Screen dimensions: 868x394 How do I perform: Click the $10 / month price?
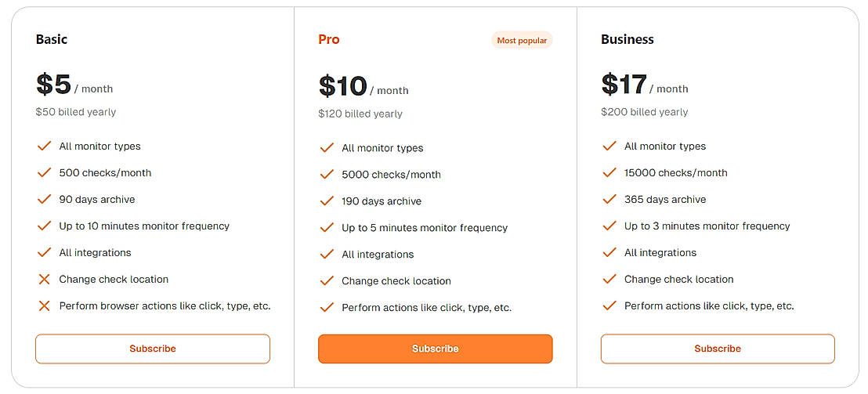pyautogui.click(x=363, y=87)
